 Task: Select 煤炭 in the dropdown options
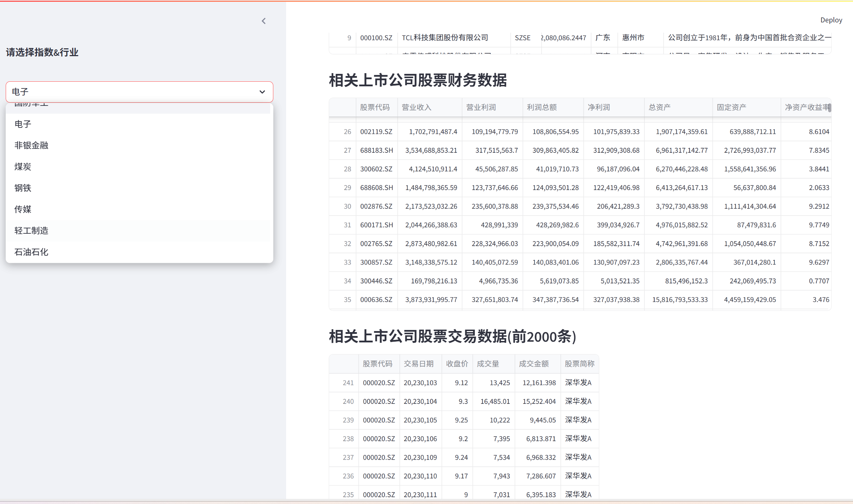23,167
